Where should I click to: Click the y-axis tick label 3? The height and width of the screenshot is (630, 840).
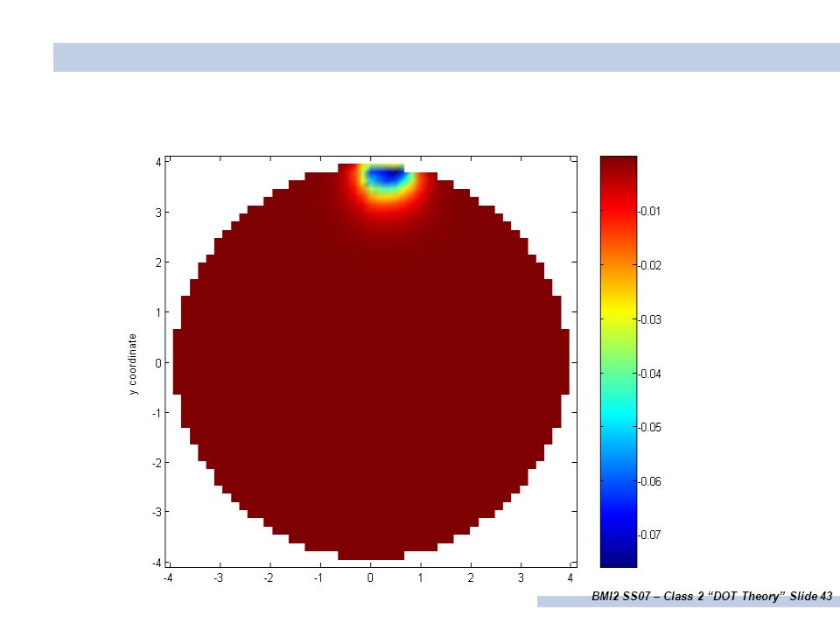tap(158, 213)
